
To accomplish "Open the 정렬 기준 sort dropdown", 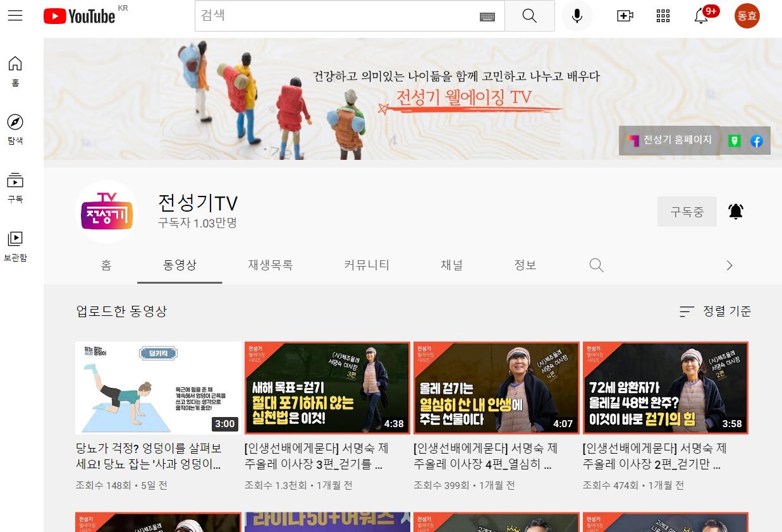I will pyautogui.click(x=715, y=311).
